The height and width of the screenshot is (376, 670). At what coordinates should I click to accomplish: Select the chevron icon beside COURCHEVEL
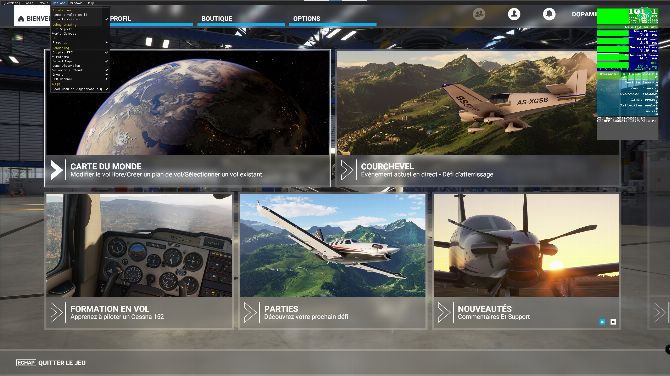(x=347, y=170)
